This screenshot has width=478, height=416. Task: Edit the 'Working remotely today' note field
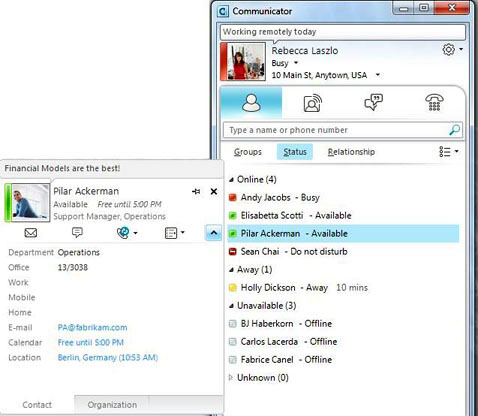click(x=343, y=32)
